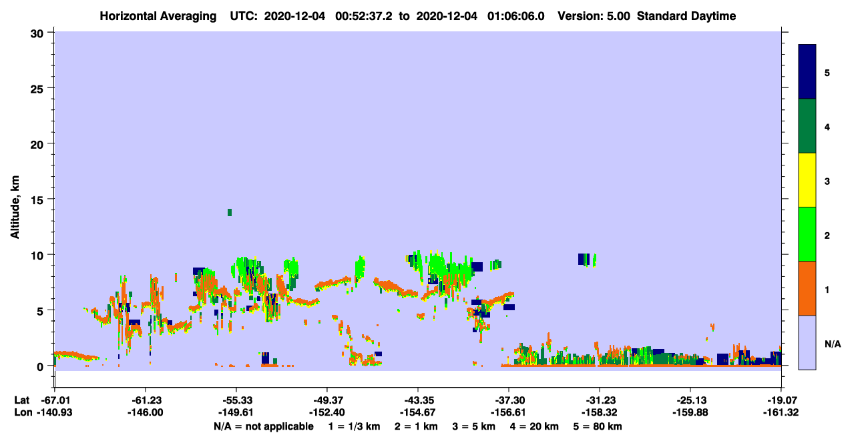Click the dark blue feature near 10 km above -31.23

point(584,259)
